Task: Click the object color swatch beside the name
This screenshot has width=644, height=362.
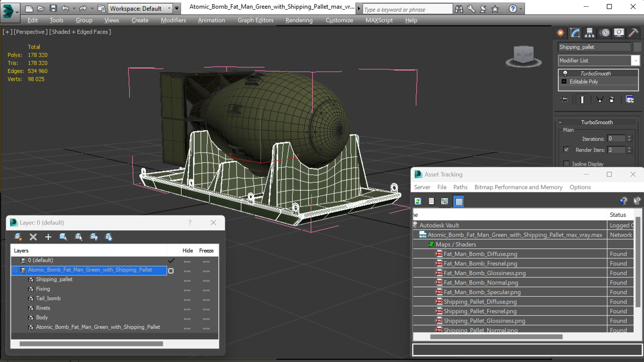Action: click(637, 47)
